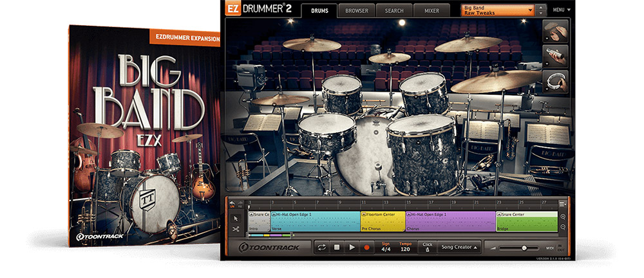Image resolution: width=644 pixels, height=278 pixels.
Task: Hit the large ride cymbal on right
Action: (x=496, y=81)
